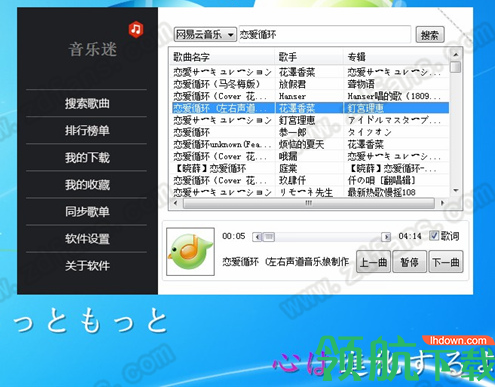Viewport: 495px width, 388px height.
Task: Click the 04:14 total duration label
Action: click(410, 236)
